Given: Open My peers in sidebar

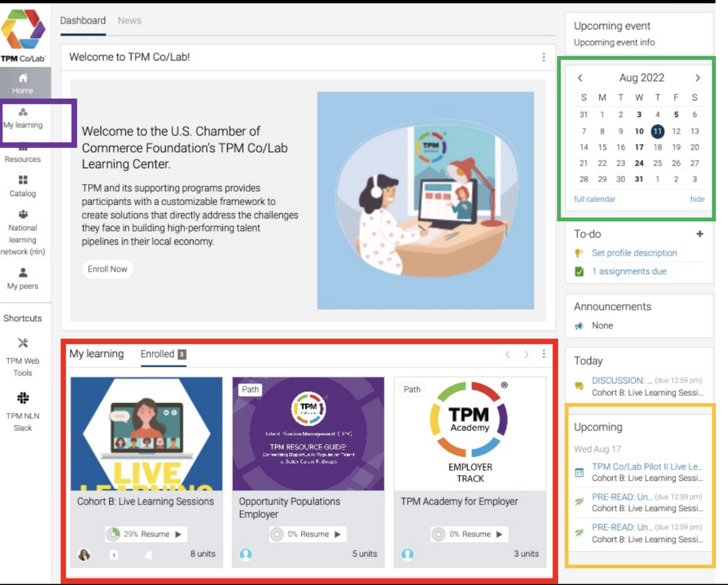Looking at the screenshot, I should (23, 279).
